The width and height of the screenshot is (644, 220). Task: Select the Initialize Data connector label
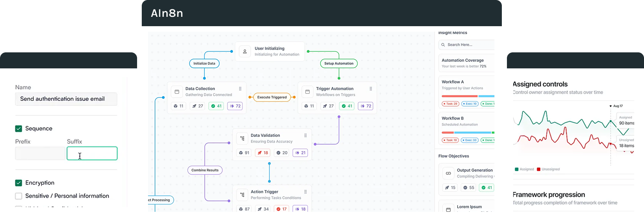[x=204, y=63]
